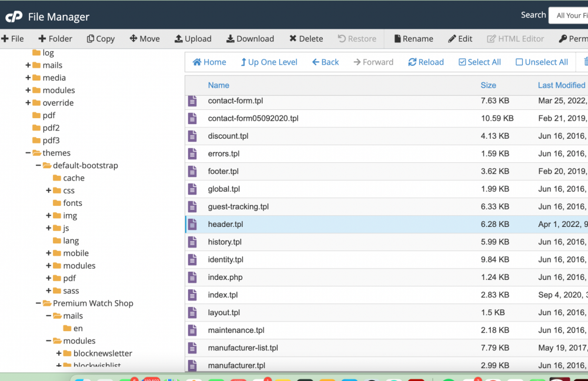Click the cPanel logo in the header
This screenshot has width=588, height=381.
[14, 16]
